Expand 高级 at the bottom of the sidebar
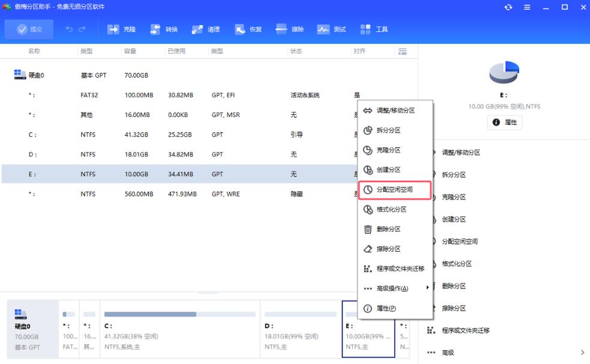 tap(447, 351)
